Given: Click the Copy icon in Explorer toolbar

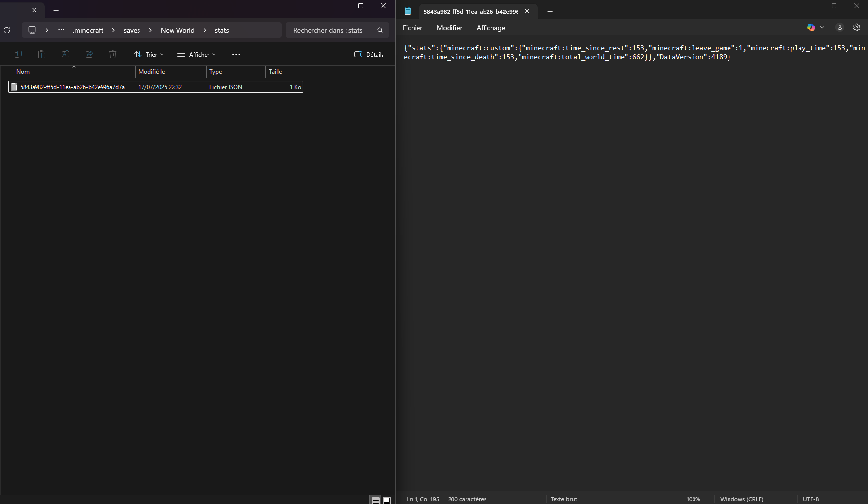Looking at the screenshot, I should click(18, 54).
